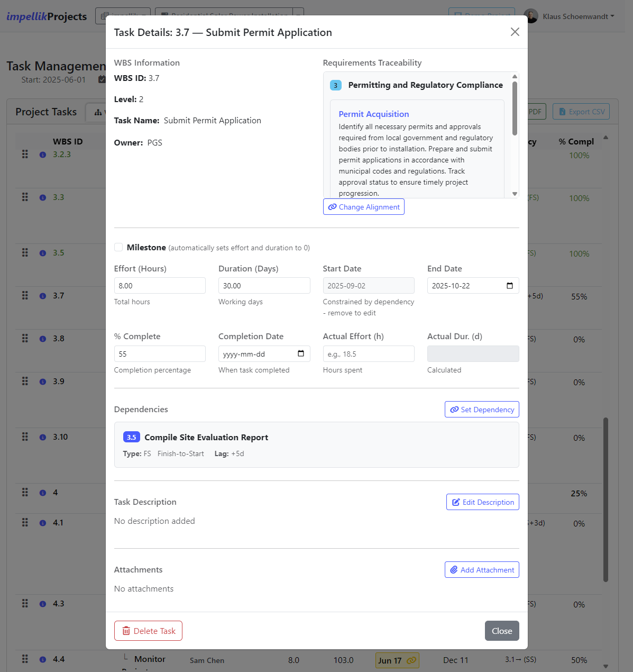The image size is (633, 672).
Task: Open the End Date calendar picker icon
Action: [x=510, y=286]
